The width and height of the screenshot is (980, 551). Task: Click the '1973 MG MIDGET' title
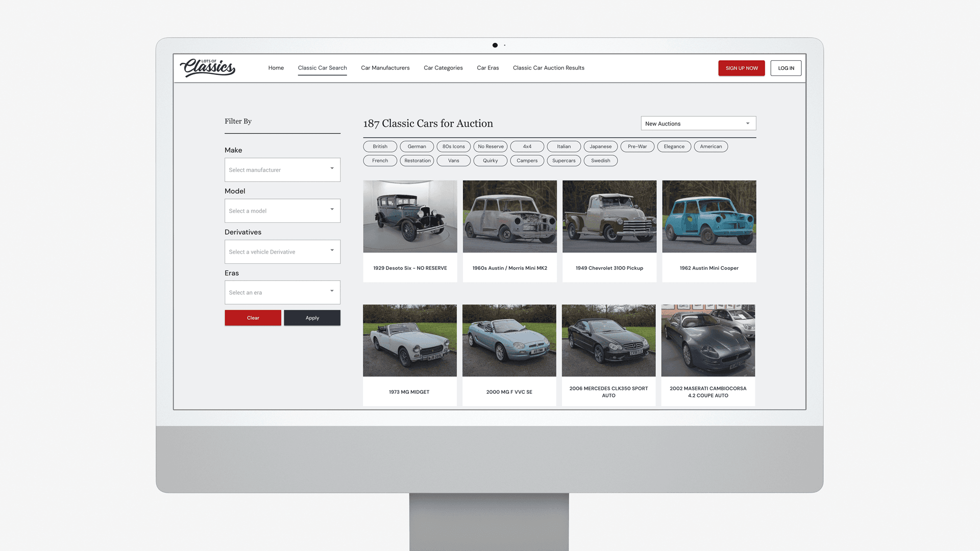pyautogui.click(x=409, y=392)
